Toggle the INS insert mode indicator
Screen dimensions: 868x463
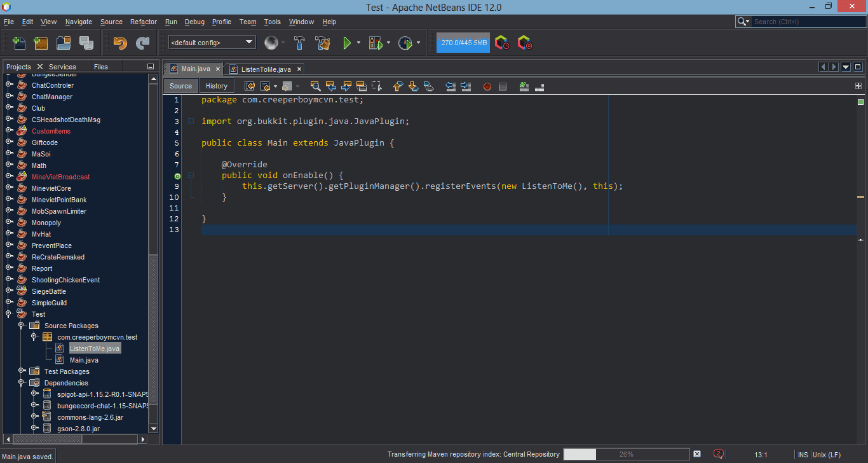[803, 455]
